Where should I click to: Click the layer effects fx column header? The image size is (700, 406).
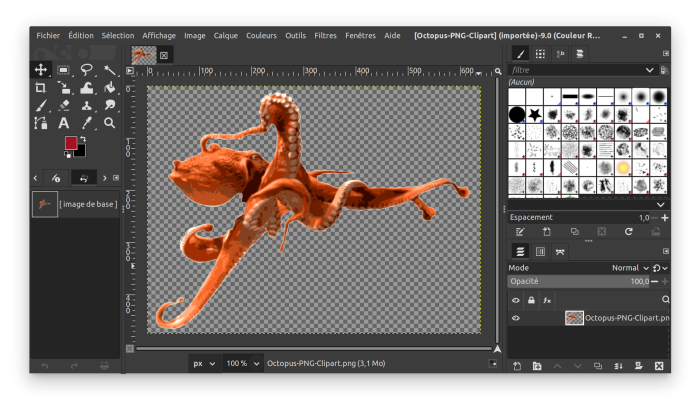547,300
